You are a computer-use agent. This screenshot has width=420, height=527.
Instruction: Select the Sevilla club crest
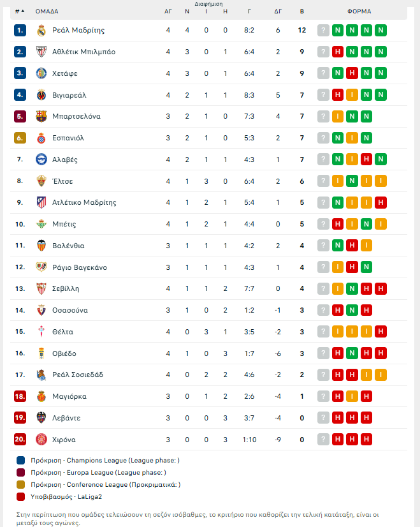41,288
